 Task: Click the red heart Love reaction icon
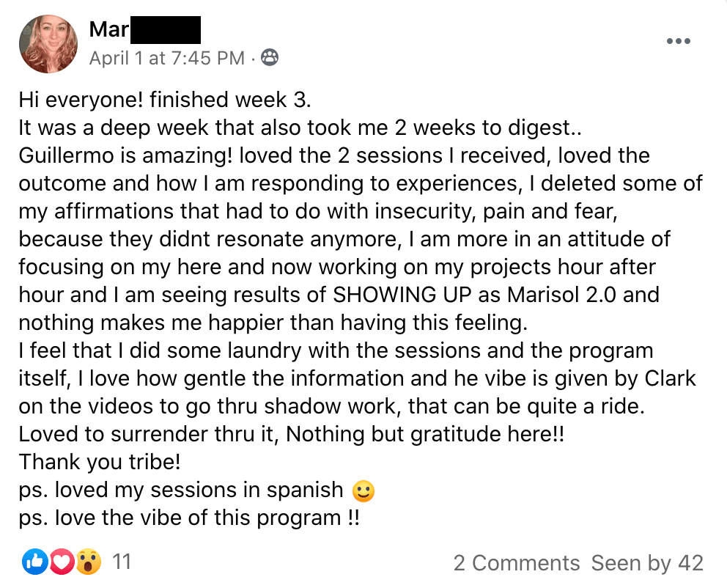coord(62,562)
